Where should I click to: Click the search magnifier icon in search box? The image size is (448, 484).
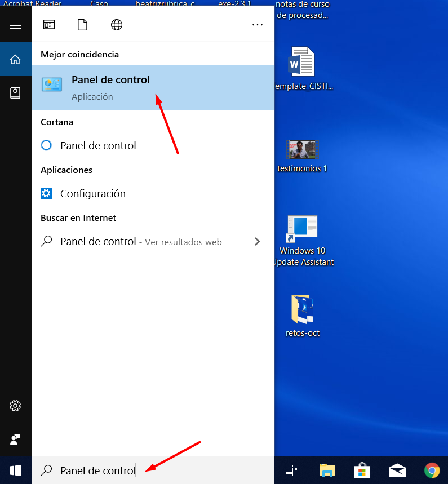pyautogui.click(x=46, y=470)
